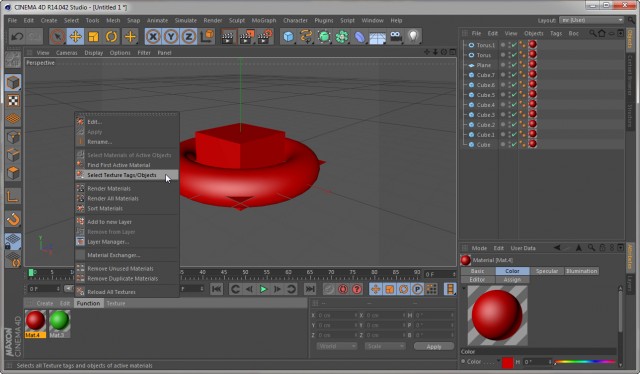
Task: Toggle visibility check for Torus.1 object
Action: click(514, 45)
